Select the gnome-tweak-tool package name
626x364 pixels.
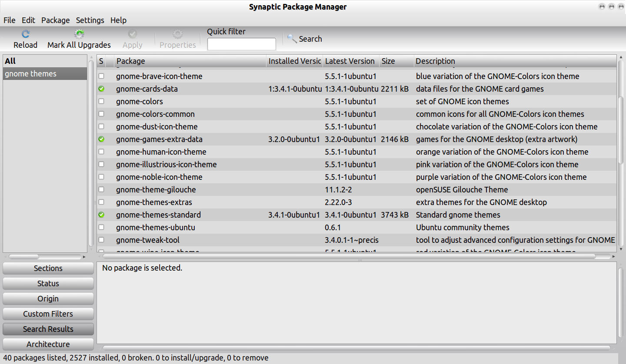point(148,240)
